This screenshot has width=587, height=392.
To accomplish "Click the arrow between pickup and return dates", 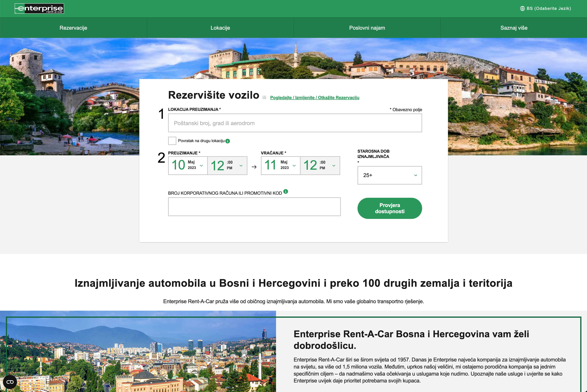I will pyautogui.click(x=254, y=167).
